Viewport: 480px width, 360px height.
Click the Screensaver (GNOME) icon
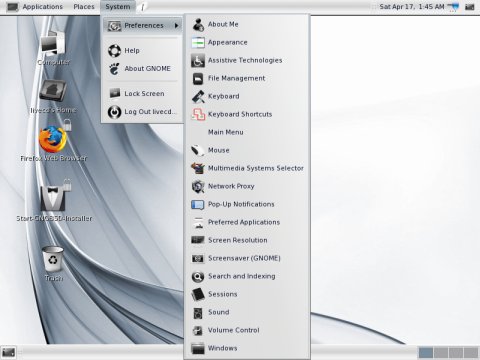(198, 258)
